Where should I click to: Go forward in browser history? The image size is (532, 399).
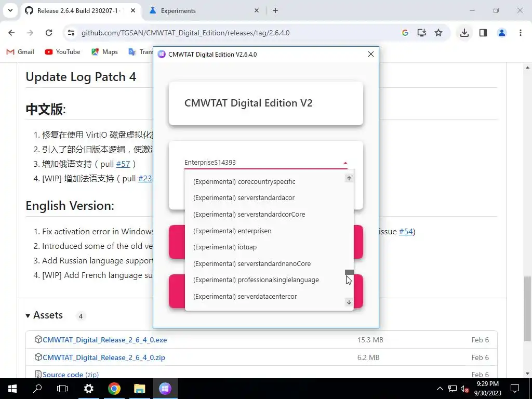click(x=30, y=33)
